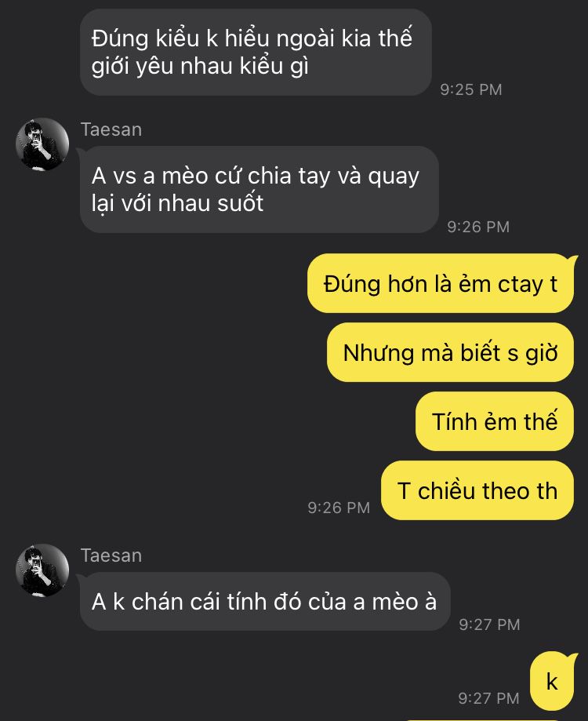This screenshot has height=721, width=588.
Task: Tap the words 'lại với nhau suốt'
Action: tap(177, 203)
